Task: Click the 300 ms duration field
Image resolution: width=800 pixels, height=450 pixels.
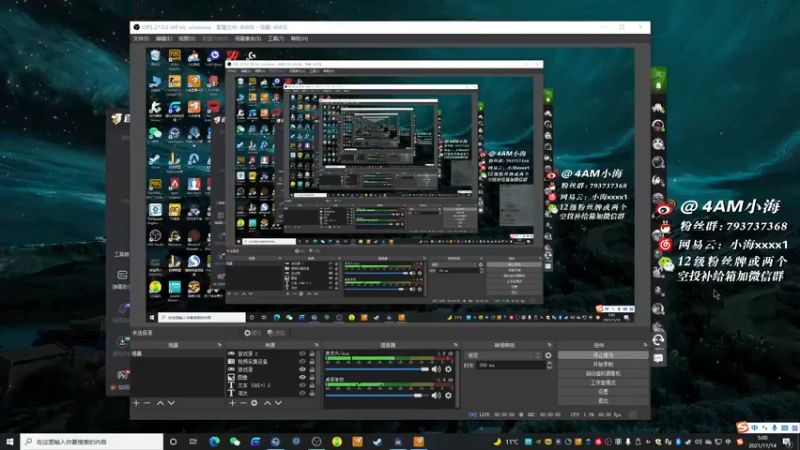Action: pos(511,365)
